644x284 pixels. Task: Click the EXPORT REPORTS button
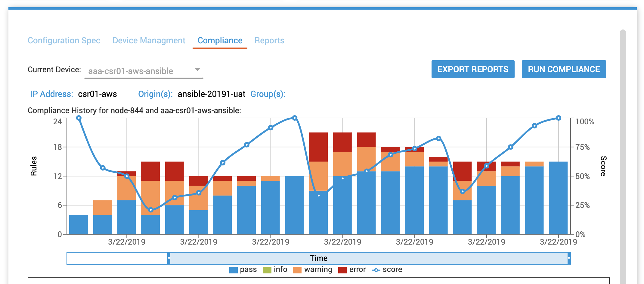tap(473, 69)
